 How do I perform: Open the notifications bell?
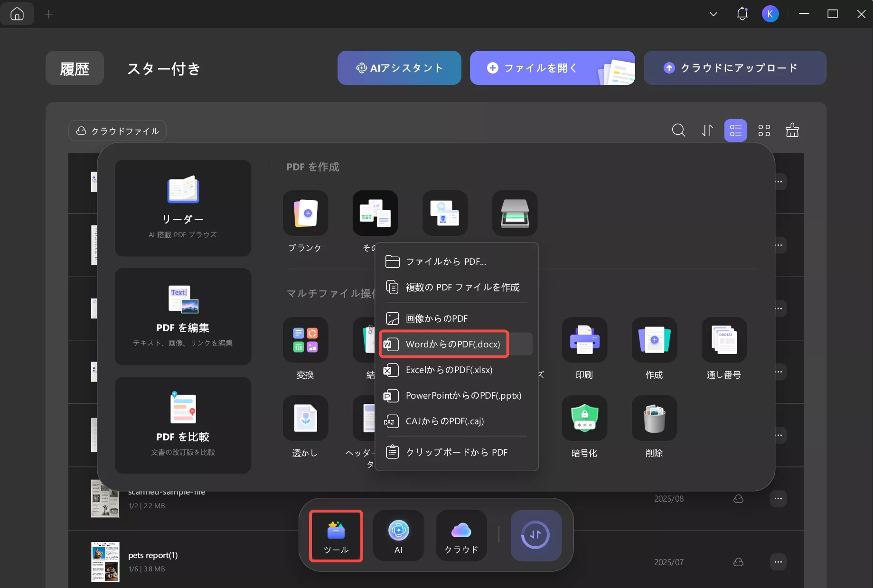[x=742, y=14]
